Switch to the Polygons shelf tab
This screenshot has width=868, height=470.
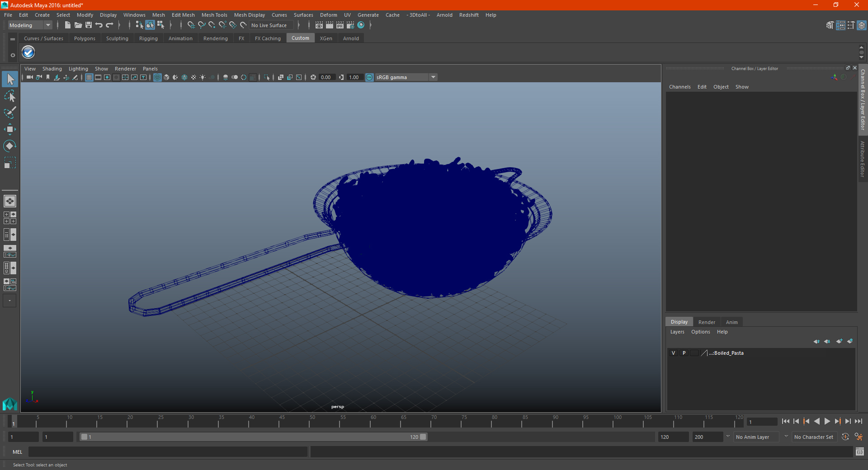coord(85,38)
